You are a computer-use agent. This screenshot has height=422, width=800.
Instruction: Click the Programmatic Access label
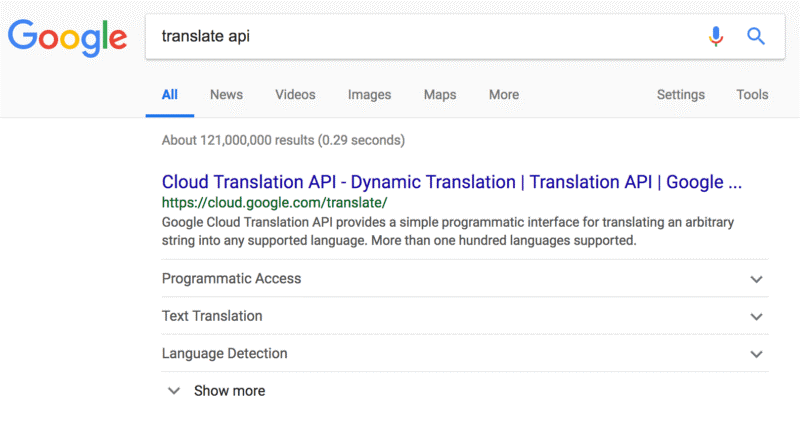tap(232, 279)
